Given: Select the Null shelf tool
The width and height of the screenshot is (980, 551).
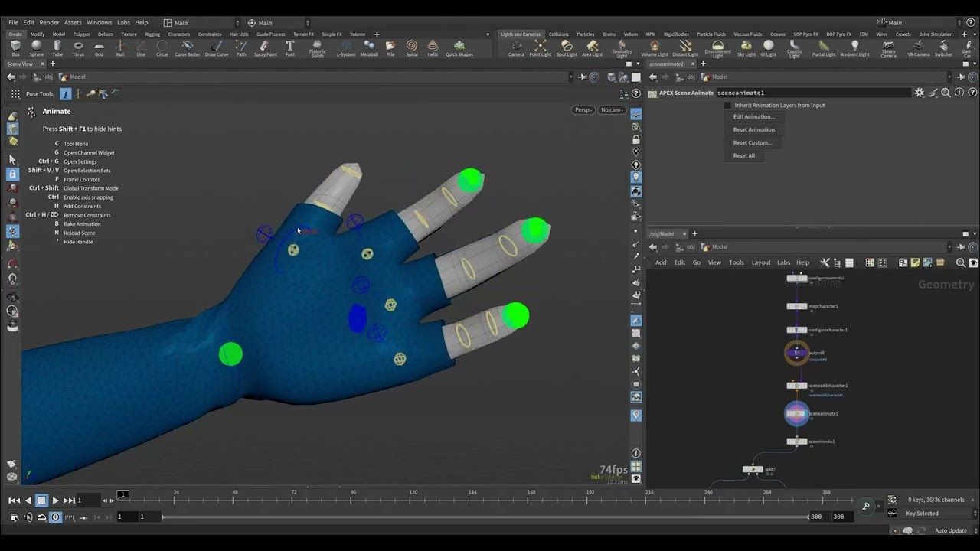Looking at the screenshot, I should point(119,48).
